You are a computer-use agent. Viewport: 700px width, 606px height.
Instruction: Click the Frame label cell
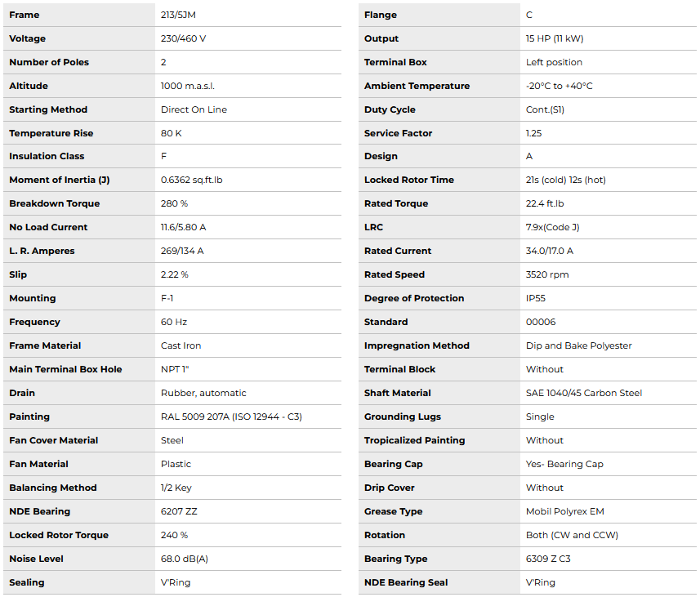point(25,15)
